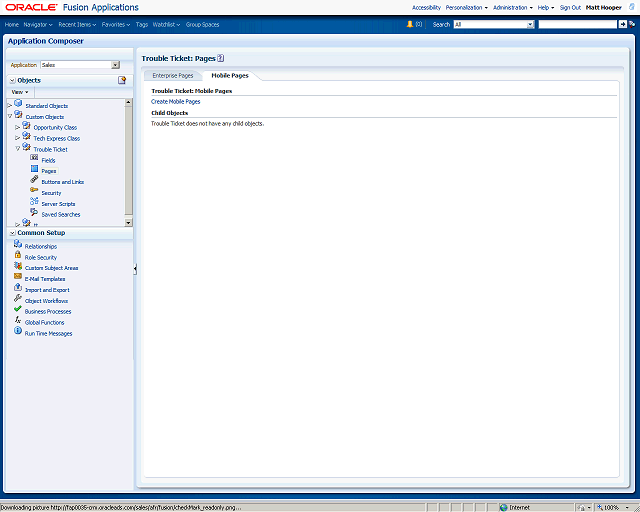Click the Group Spaces link

tap(202, 25)
